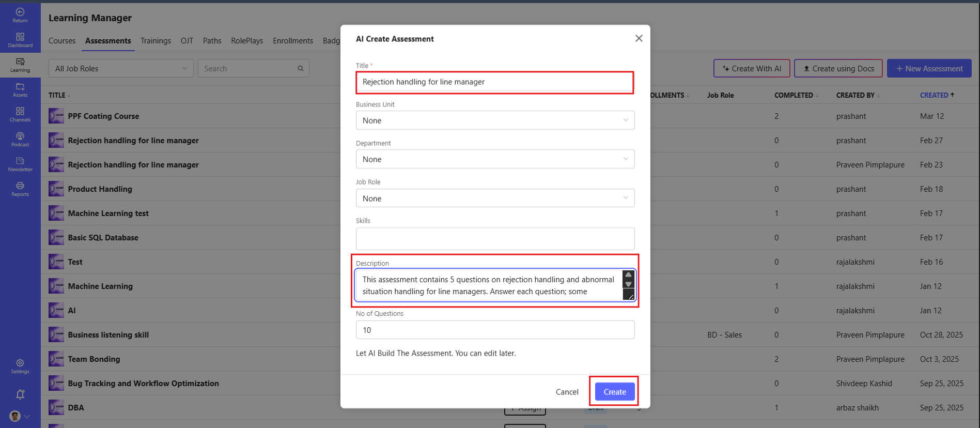Screen dimensions: 980x428
Task: Open the Enrollments tab
Action: point(293,40)
